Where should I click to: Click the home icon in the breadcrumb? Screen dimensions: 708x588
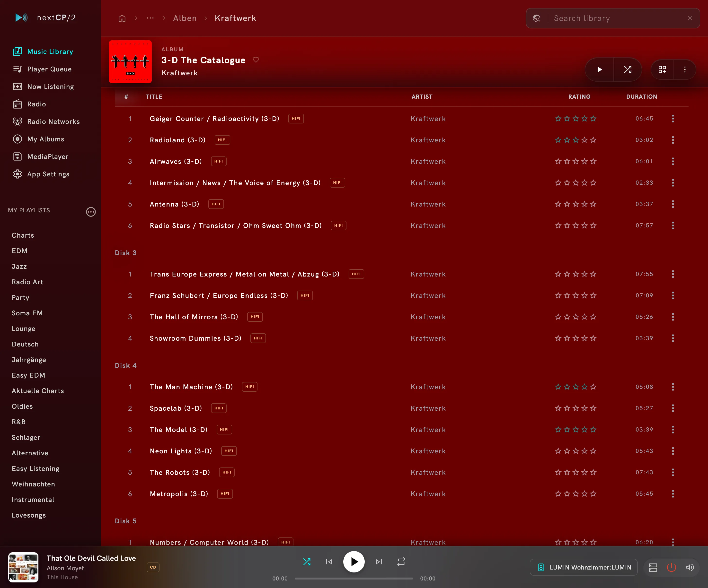122,18
